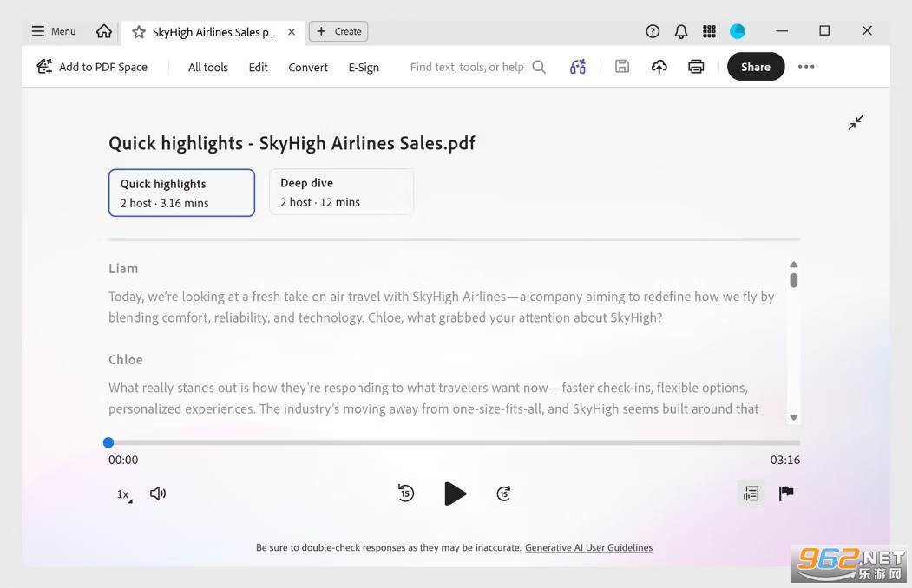Click the search magnifier icon
912x588 pixels.
coord(539,67)
